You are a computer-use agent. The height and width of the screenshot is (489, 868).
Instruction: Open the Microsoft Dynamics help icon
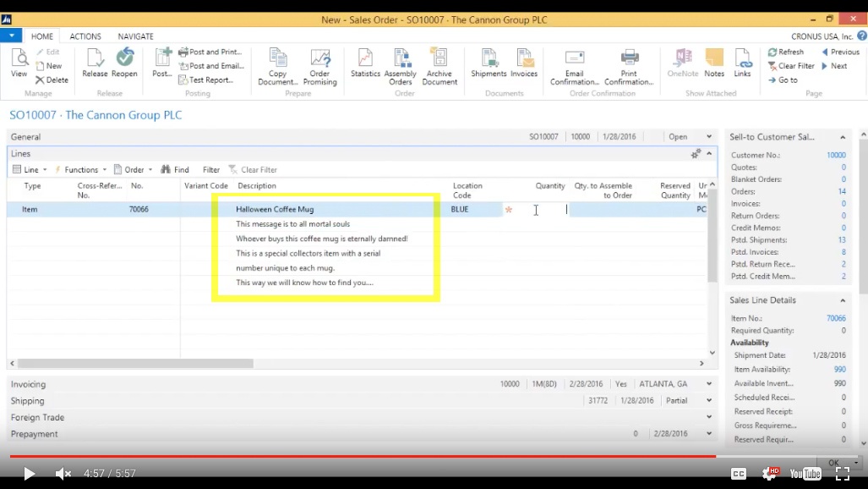point(862,36)
